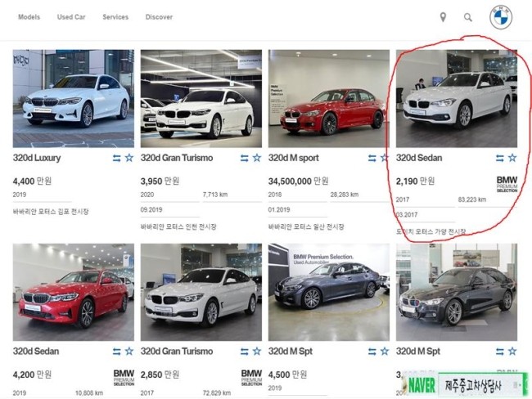532x399 pixels.
Task: Compare the 2,190 만원 320d Sedan
Action: [500, 158]
